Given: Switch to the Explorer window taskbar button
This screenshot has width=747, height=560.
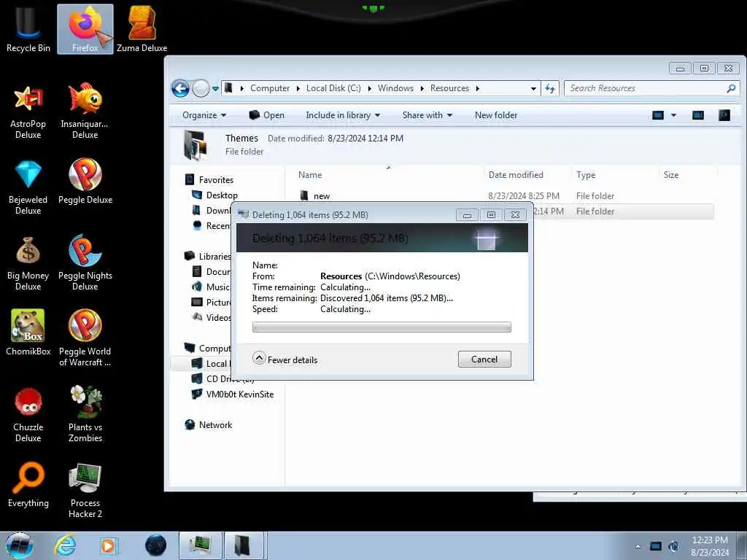Looking at the screenshot, I should tap(243, 545).
